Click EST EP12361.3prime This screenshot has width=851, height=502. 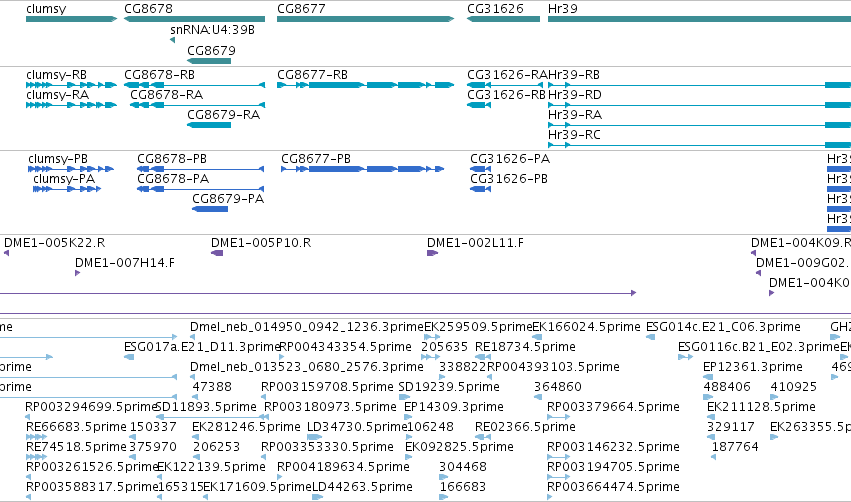pos(753,367)
